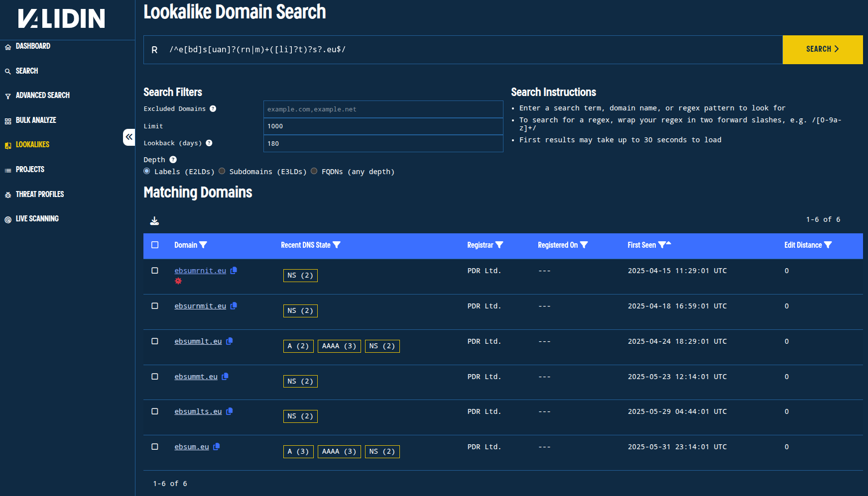Focus the Lookback days input
868x496 pixels.
pos(383,143)
